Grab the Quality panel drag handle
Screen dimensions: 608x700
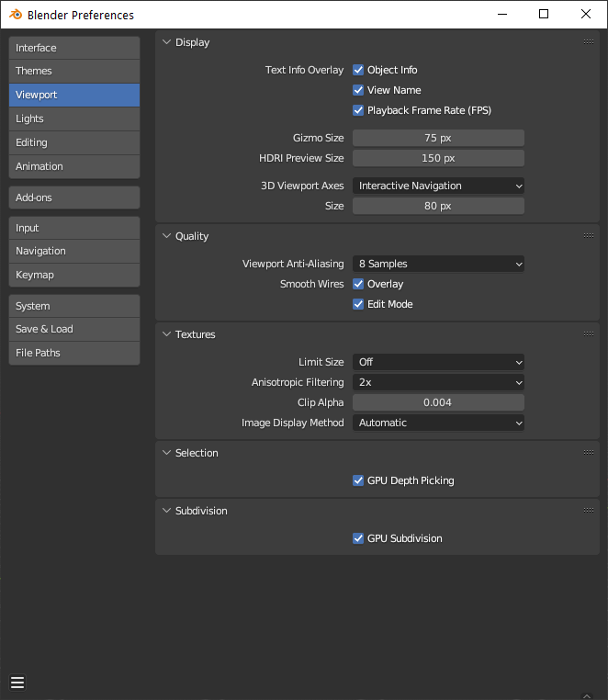589,236
